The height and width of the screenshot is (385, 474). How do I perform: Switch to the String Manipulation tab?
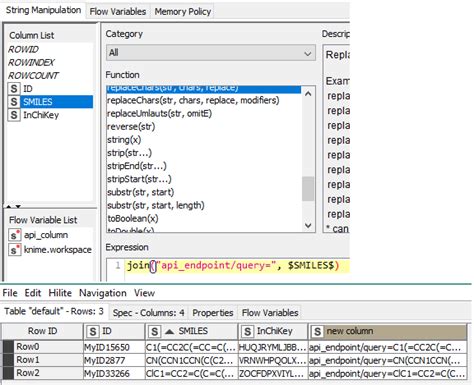43,10
